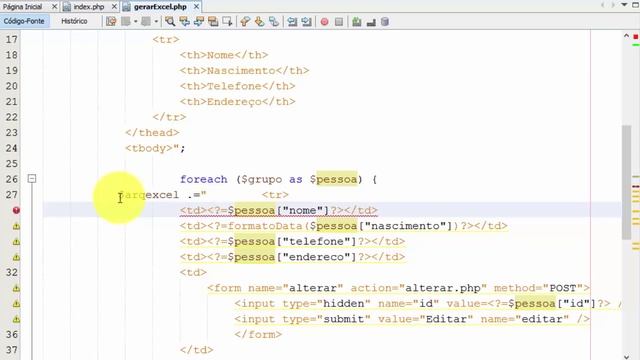Click the Find Selection magnifier icon

point(170,22)
